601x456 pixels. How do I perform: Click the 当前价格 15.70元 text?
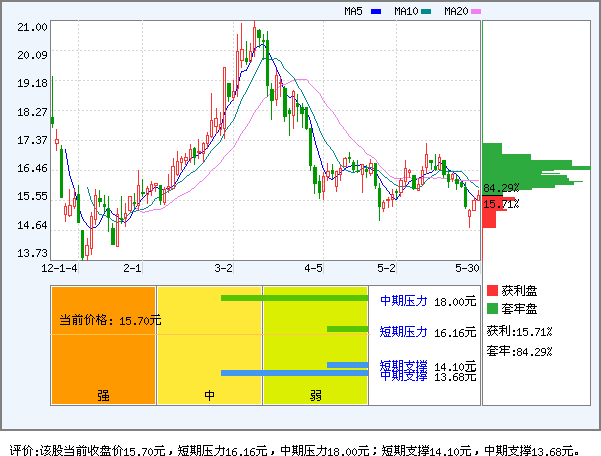point(109,321)
